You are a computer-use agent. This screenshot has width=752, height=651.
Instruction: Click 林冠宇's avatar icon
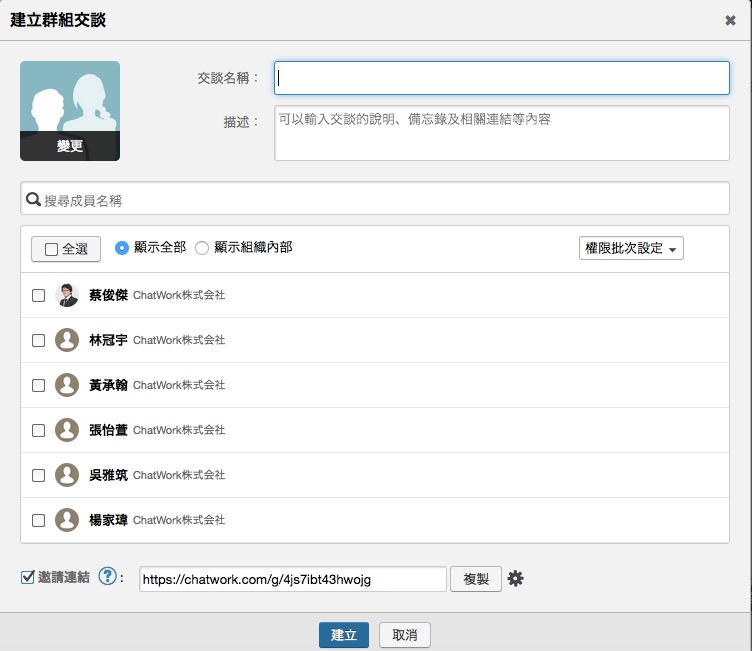(67, 340)
